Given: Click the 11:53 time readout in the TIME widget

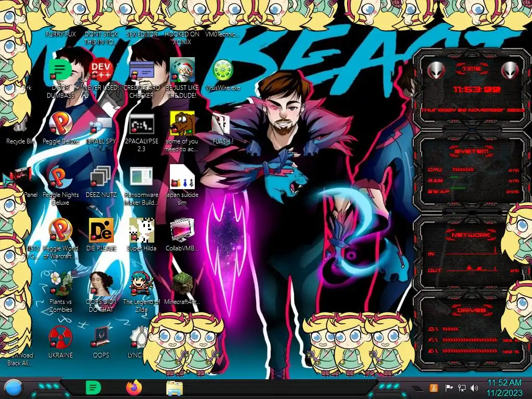Looking at the screenshot, I should pyautogui.click(x=477, y=89).
